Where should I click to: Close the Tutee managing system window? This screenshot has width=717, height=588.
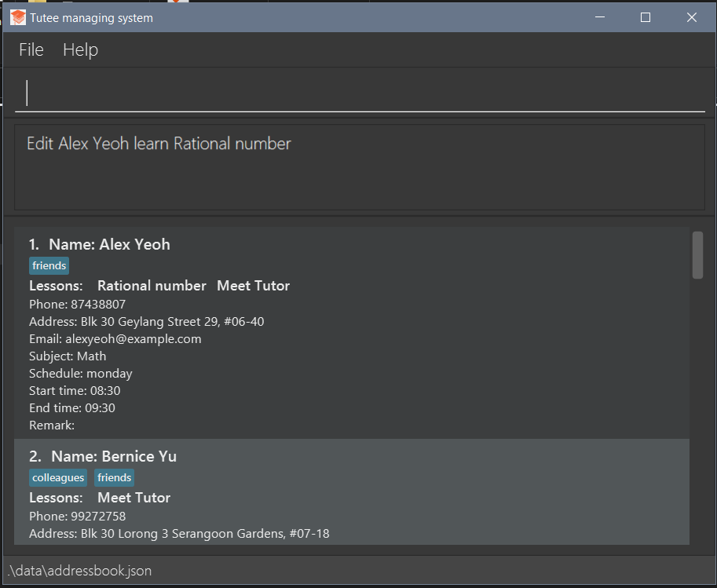point(692,17)
